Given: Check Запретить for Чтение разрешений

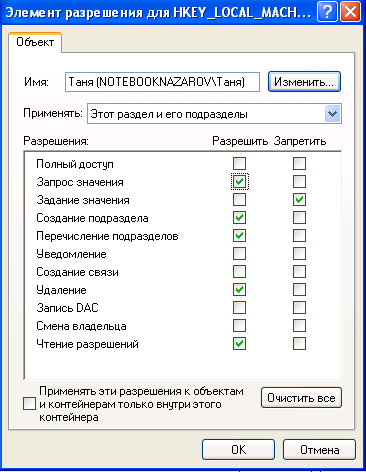Looking at the screenshot, I should coord(299,344).
